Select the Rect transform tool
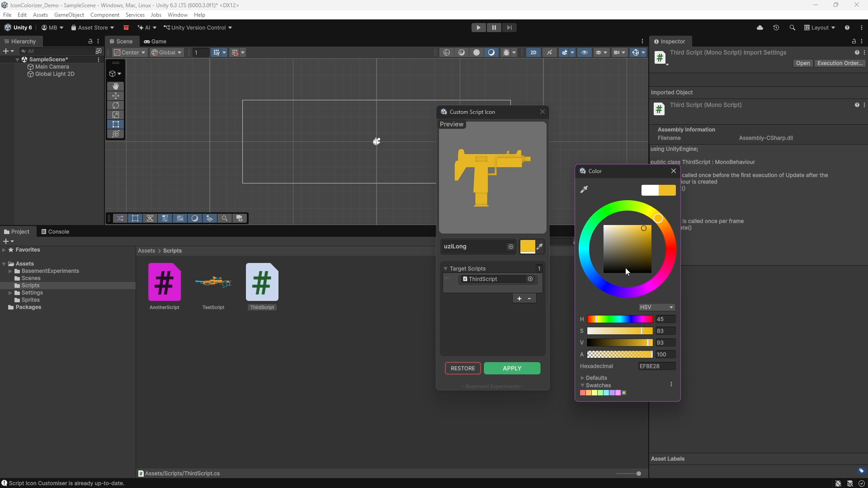The width and height of the screenshot is (868, 488). [116, 124]
